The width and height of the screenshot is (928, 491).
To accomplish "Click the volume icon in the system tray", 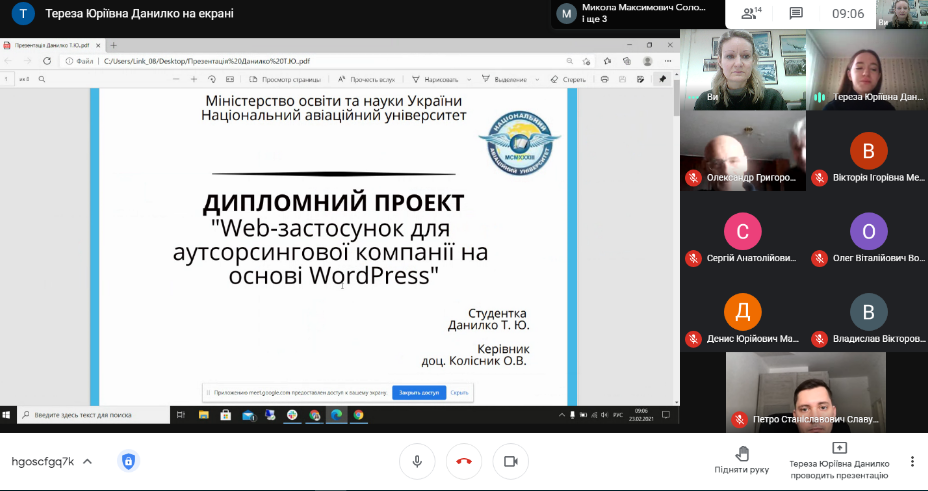I will click(x=604, y=415).
